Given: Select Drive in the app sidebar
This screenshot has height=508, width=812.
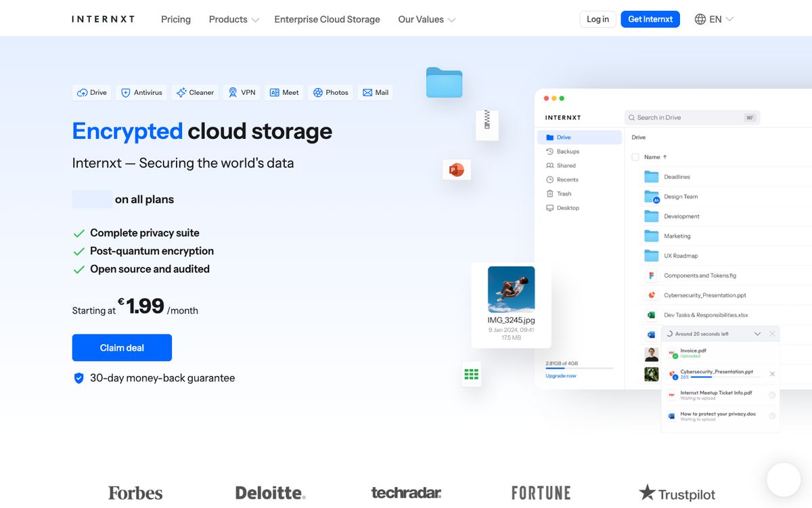Looking at the screenshot, I should [579, 137].
